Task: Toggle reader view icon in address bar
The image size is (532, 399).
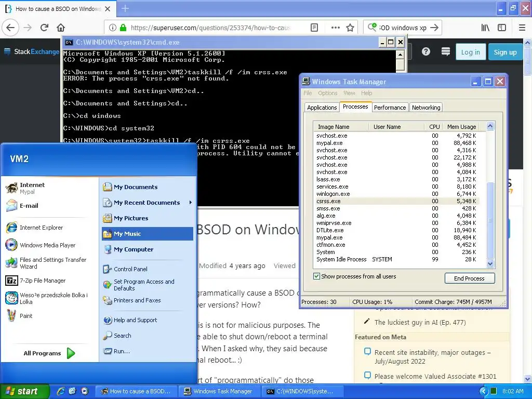Action: [x=314, y=28]
